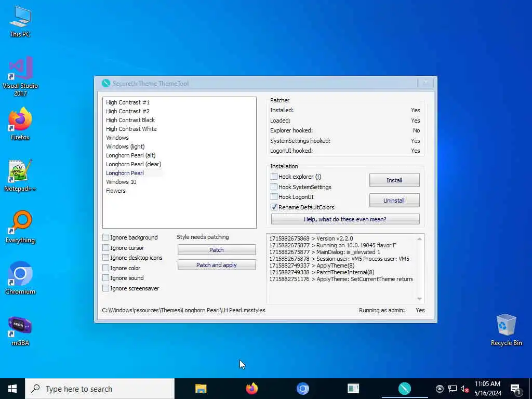Click Help, what do these even mean?
This screenshot has height=399, width=532.
tap(345, 219)
